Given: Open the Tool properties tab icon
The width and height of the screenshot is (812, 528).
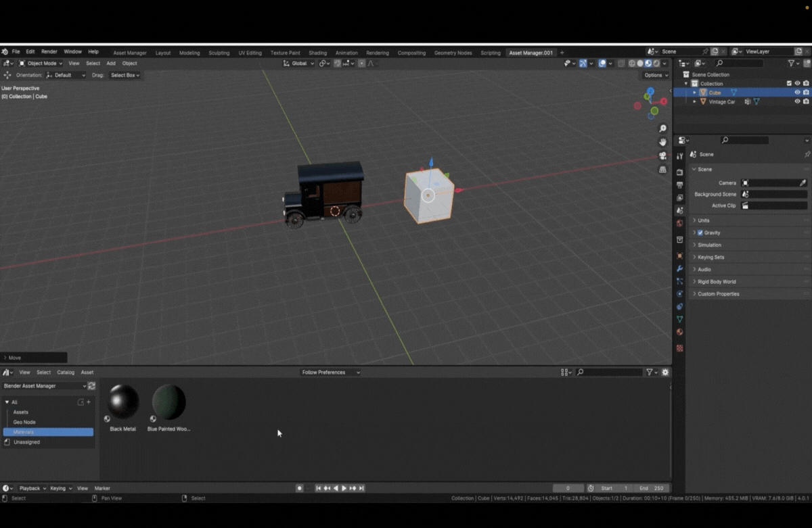Looking at the screenshot, I should coord(680,156).
